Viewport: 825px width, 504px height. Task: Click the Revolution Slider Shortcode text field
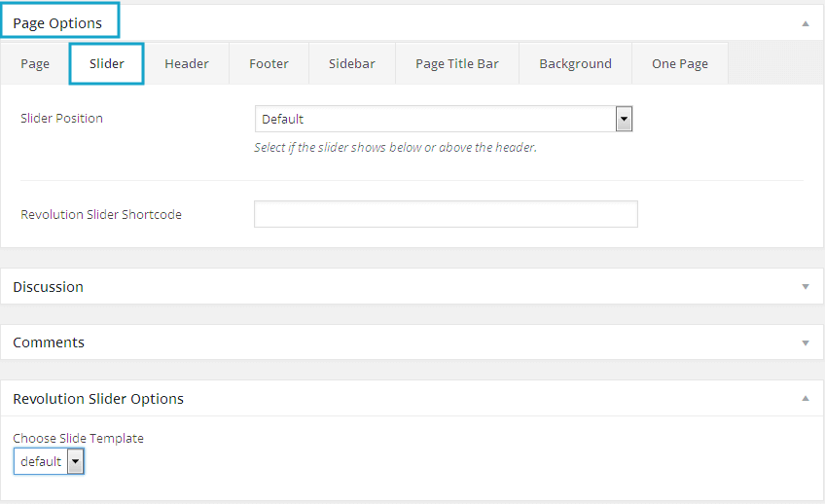click(446, 214)
